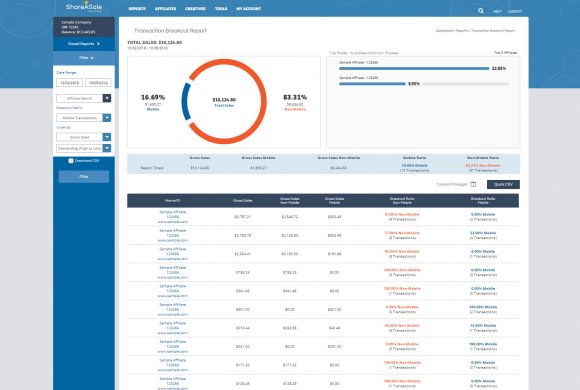580x390 pixels.
Task: Click the Breakout Ratio Mobile column header
Action: tap(483, 201)
